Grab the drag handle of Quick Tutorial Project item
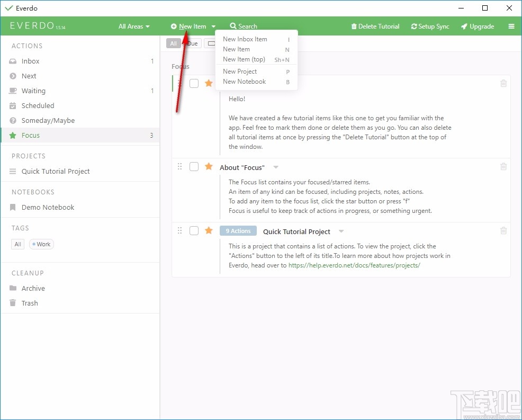Viewport: 522px width, 420px height. 180,230
